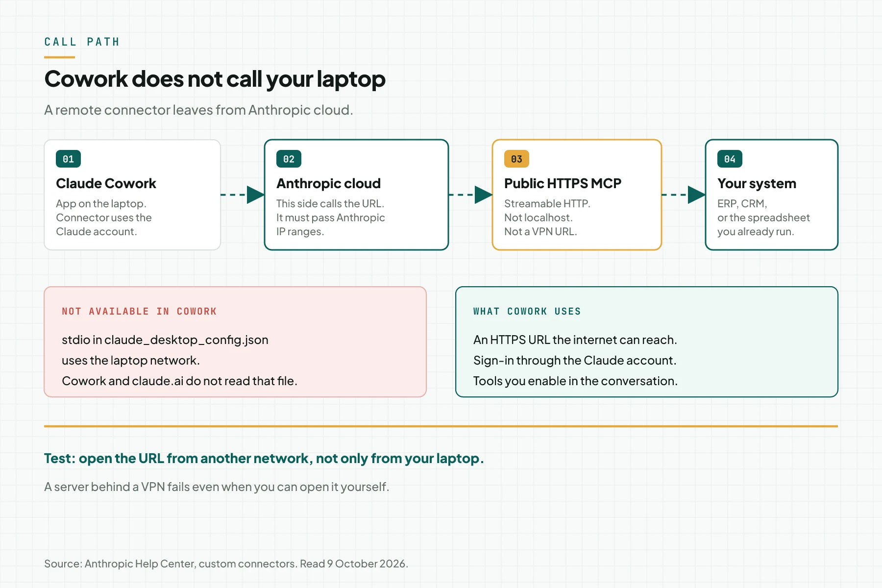Image resolution: width=882 pixels, height=588 pixels.
Task: Click 'Cowork and claude.ai do not read that file.'
Action: click(179, 381)
